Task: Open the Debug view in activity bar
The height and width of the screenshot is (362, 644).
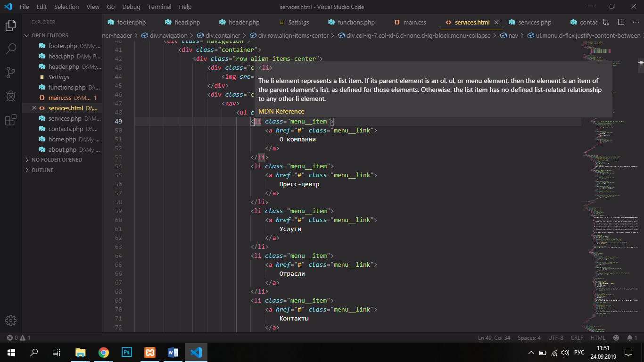Action: 11,96
